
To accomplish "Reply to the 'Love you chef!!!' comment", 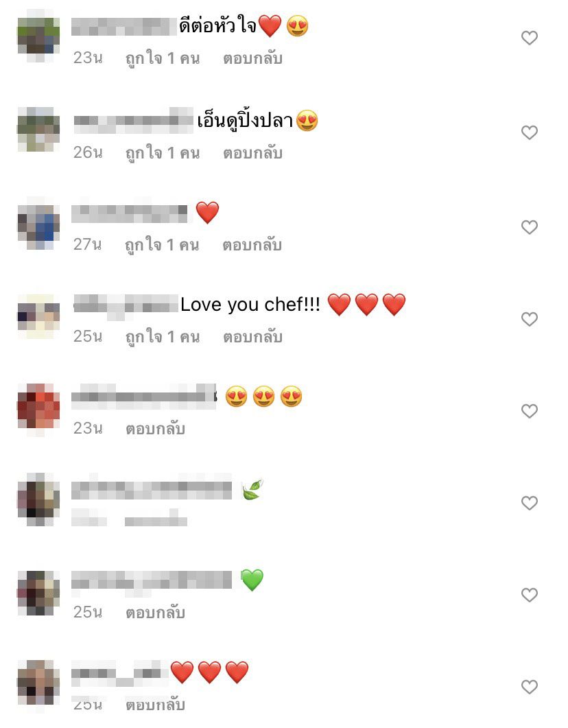I will coord(252,337).
